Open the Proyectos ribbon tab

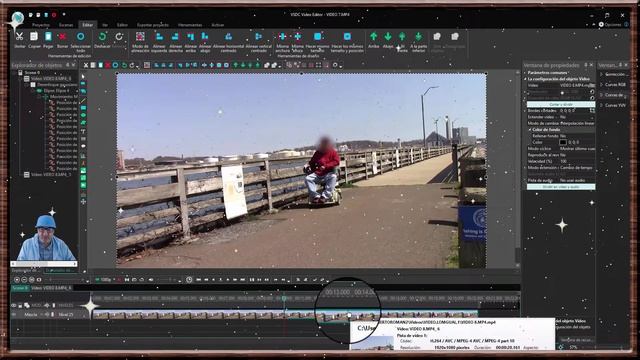click(x=41, y=25)
